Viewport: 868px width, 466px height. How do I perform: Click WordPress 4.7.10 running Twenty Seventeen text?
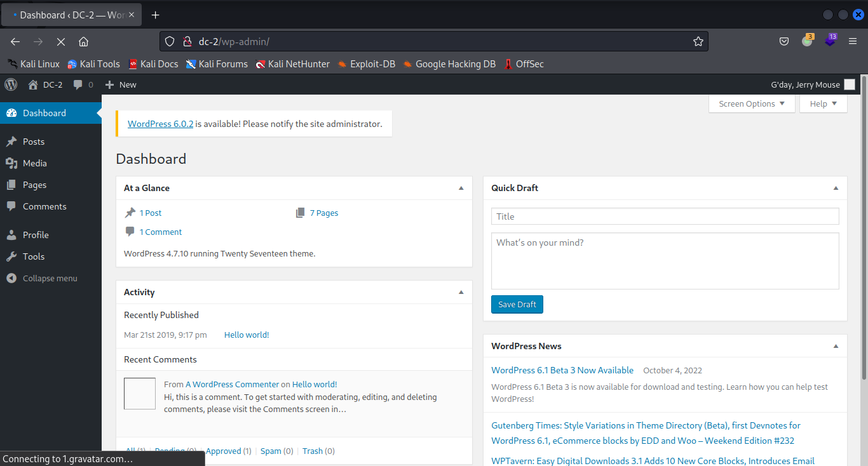(219, 253)
